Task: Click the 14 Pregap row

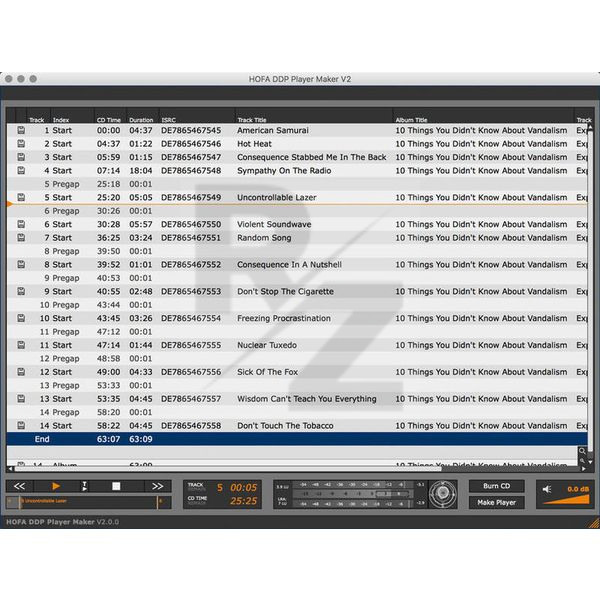Action: pyautogui.click(x=297, y=412)
